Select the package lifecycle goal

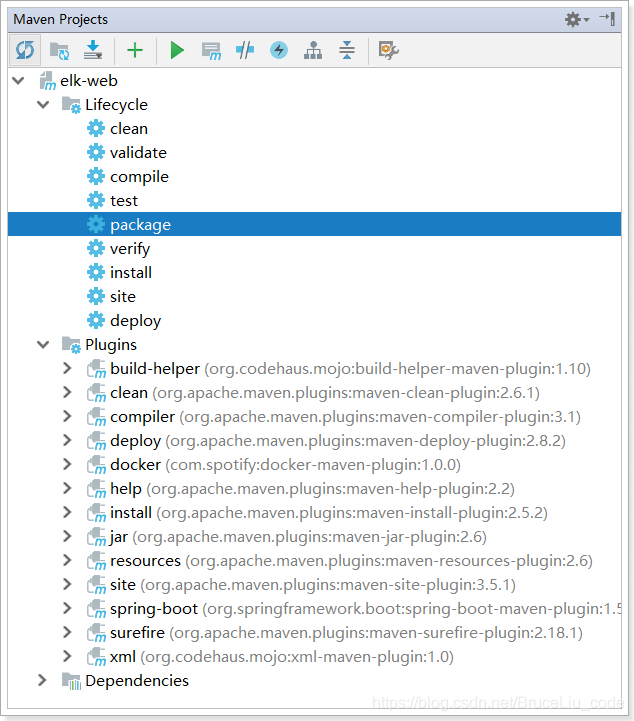coord(314,224)
